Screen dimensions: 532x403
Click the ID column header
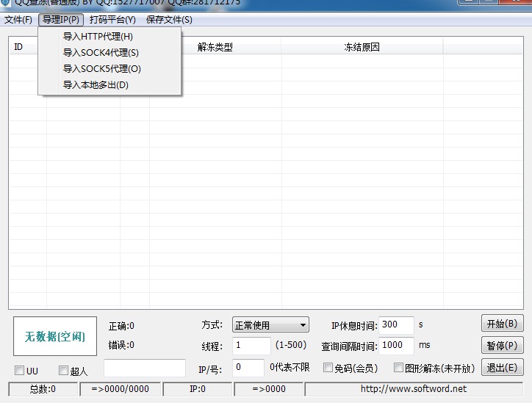point(23,47)
